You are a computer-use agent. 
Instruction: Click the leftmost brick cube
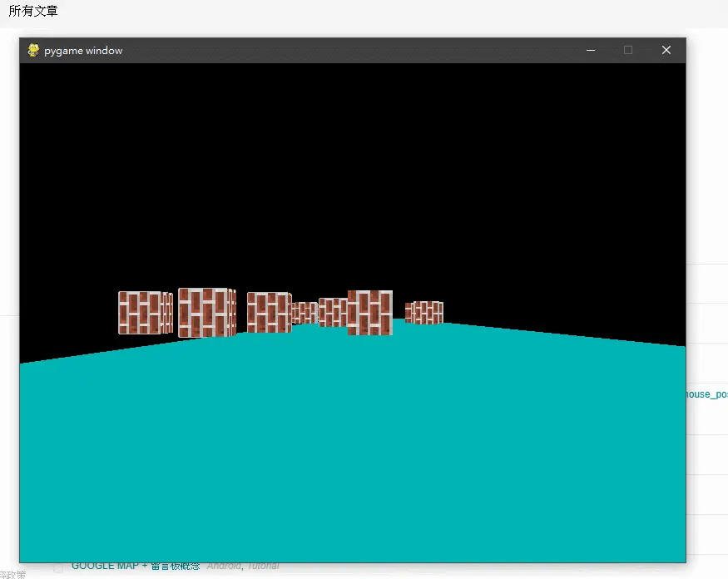click(x=146, y=313)
